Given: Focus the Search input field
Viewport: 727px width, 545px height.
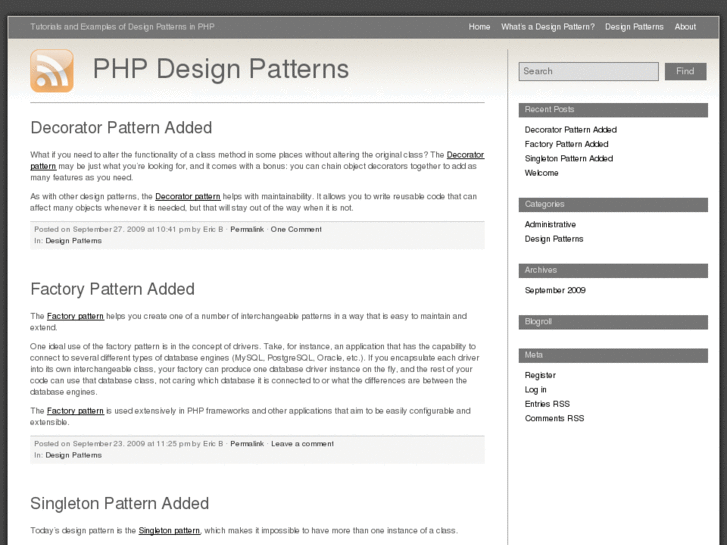Looking at the screenshot, I should pyautogui.click(x=588, y=71).
